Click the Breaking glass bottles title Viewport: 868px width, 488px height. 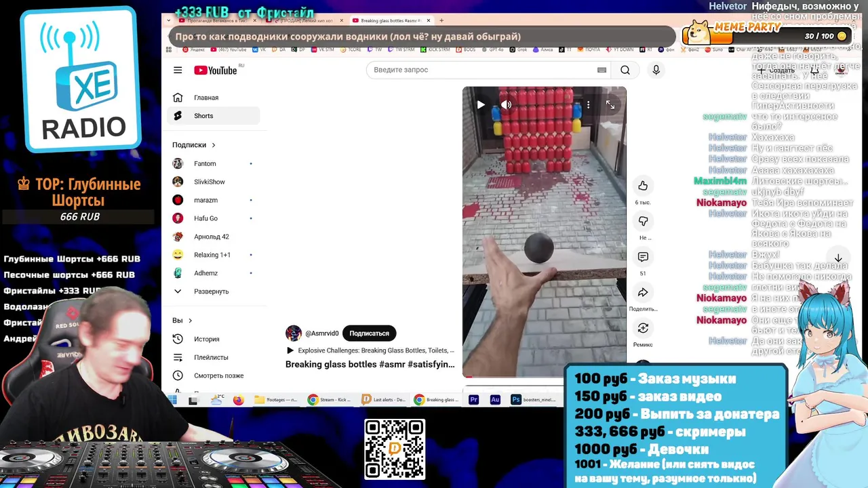coord(370,365)
